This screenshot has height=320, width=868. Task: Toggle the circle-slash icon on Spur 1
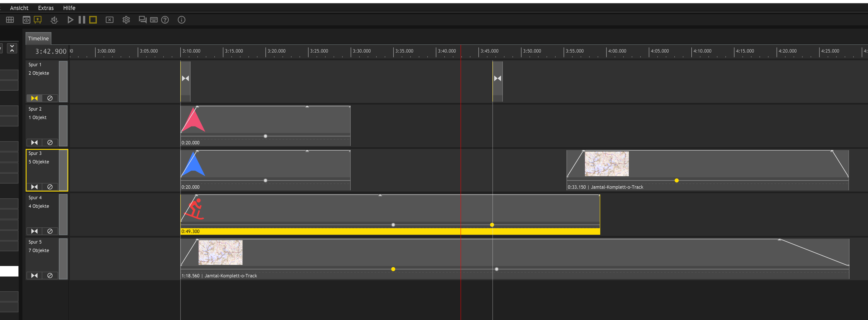coord(50,98)
